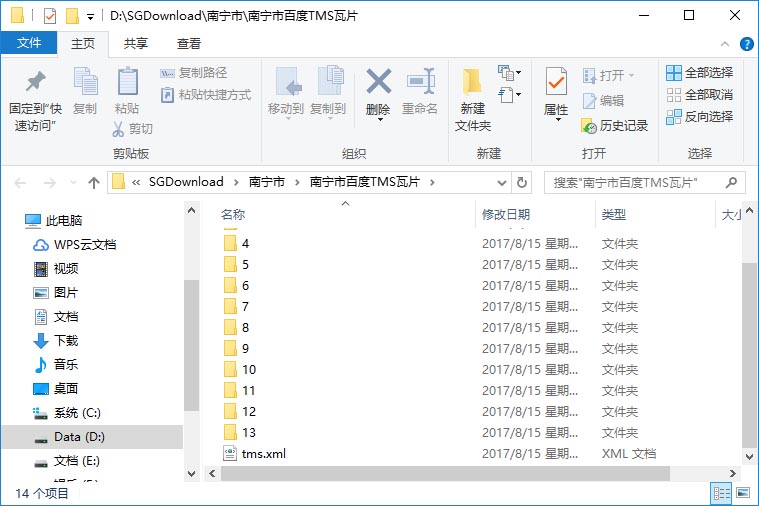Viewport: 759px width, 506px height.
Task: Click the search magnifier icon
Action: 731,183
